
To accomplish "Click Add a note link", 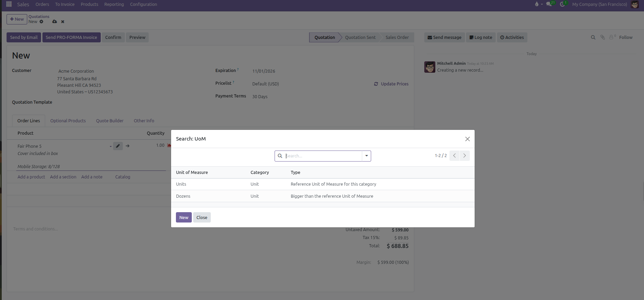I will click(92, 177).
